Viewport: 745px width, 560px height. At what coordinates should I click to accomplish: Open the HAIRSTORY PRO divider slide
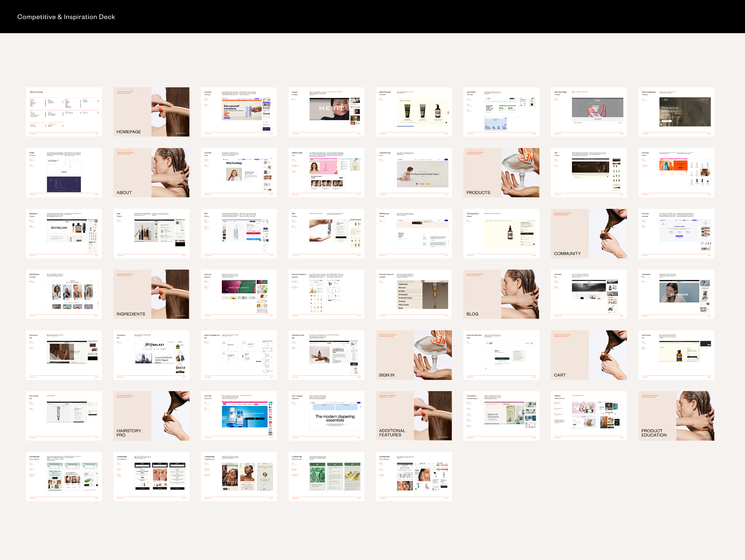point(151,416)
